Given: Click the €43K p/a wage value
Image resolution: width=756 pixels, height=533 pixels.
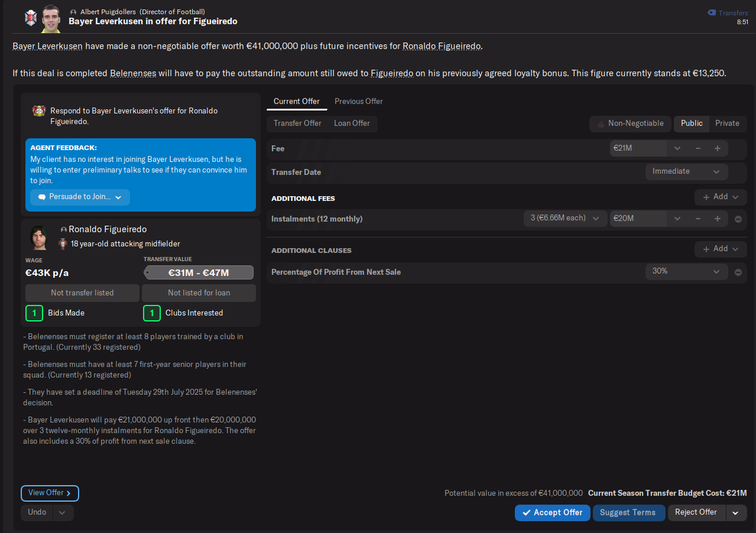Looking at the screenshot, I should click(x=47, y=272).
